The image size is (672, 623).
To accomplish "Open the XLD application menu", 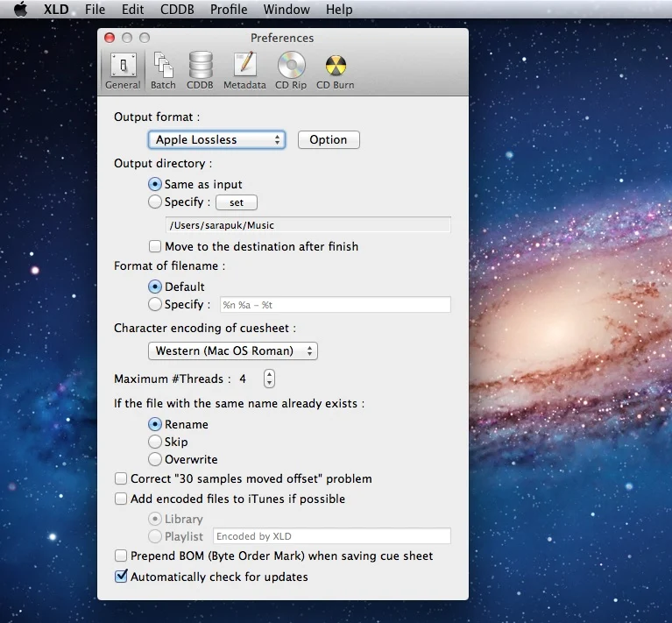I will (x=56, y=9).
